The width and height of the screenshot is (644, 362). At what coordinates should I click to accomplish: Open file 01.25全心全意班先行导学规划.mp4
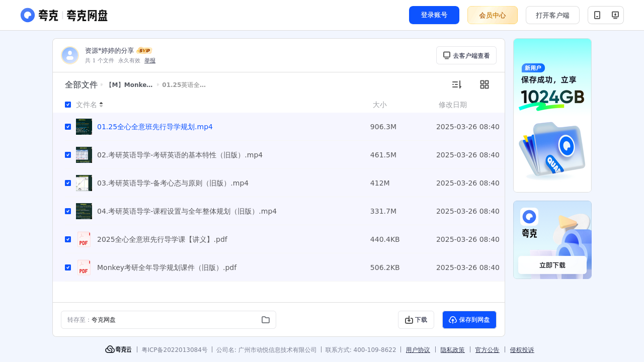[155, 127]
